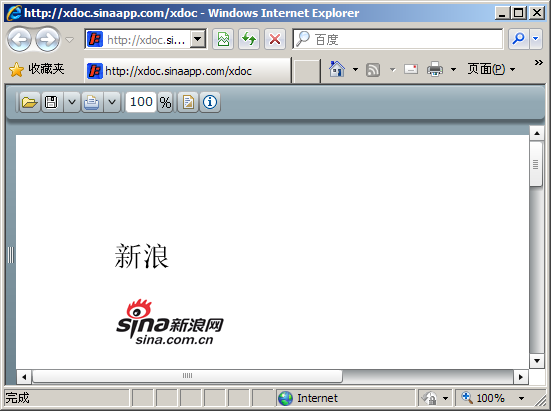Click the XDoc save floppy icon
Image resolution: width=551 pixels, height=411 pixels.
pos(52,102)
